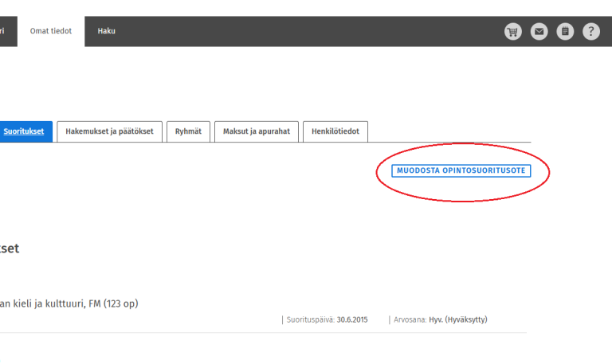Open the Maksut ja apurahat tab
The height and width of the screenshot is (364, 612).
point(256,131)
